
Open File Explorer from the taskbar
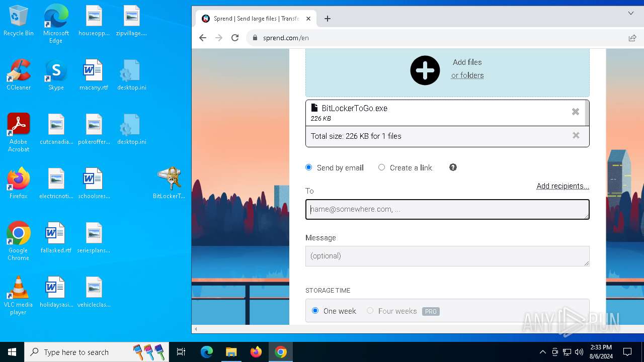click(231, 352)
